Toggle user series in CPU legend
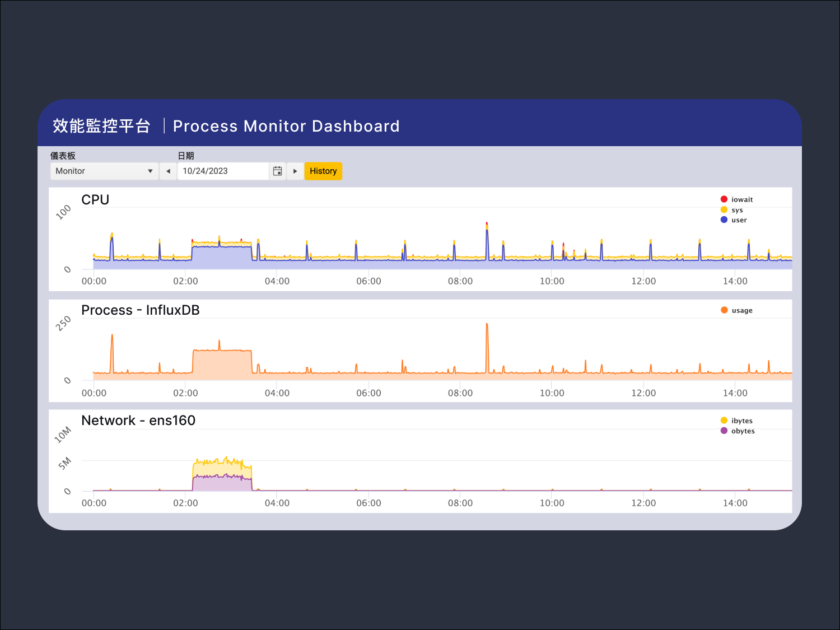The image size is (840, 630). [739, 220]
